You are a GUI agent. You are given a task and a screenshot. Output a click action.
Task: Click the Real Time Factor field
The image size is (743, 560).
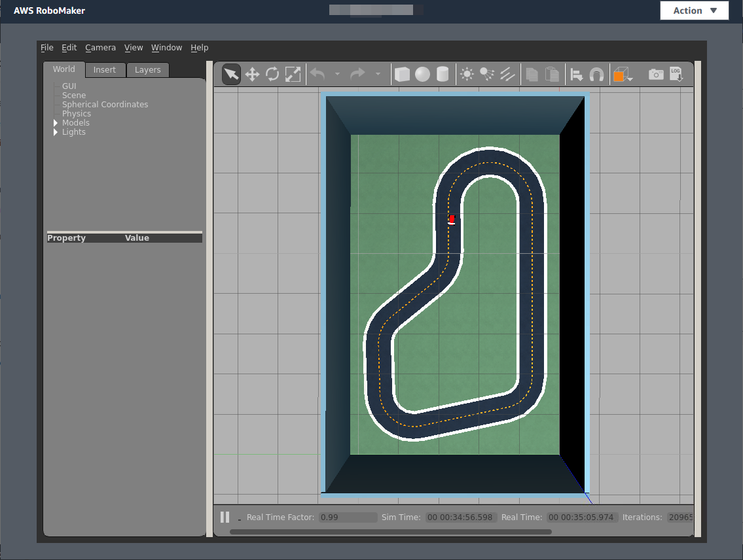(347, 517)
